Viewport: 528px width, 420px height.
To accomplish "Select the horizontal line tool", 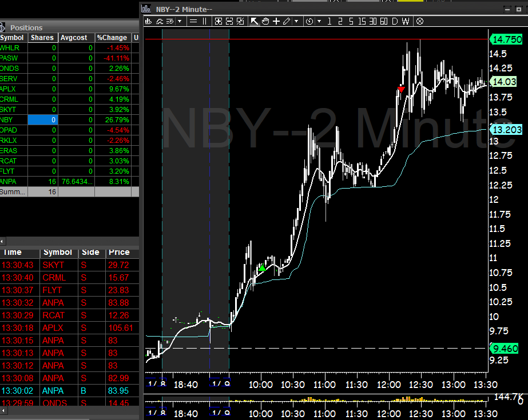I will click(193, 21).
